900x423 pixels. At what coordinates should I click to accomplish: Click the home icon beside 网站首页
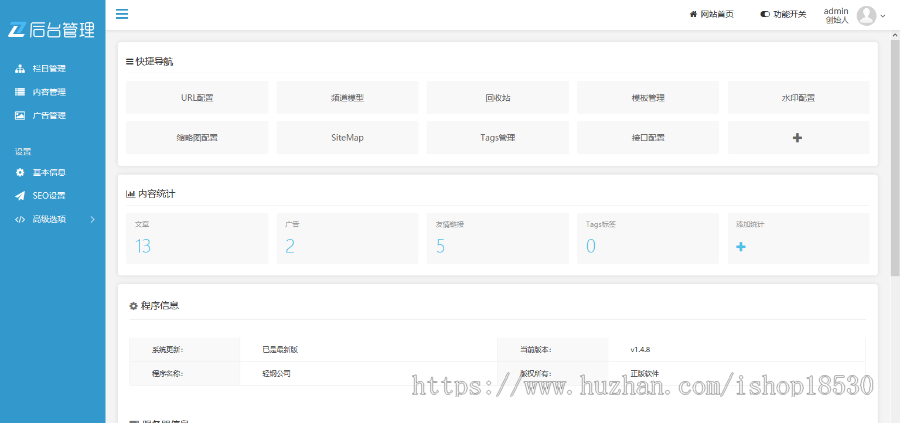(x=693, y=14)
